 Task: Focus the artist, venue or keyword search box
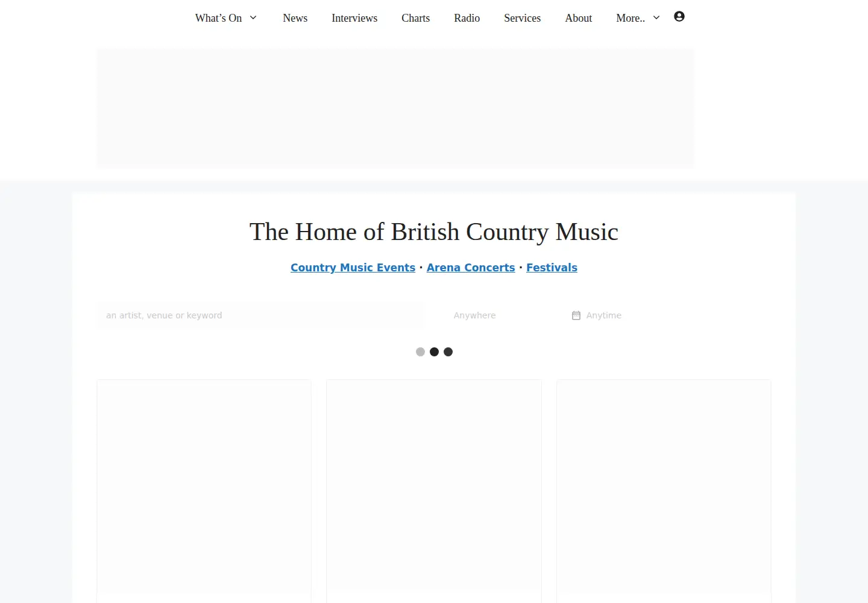pos(260,315)
